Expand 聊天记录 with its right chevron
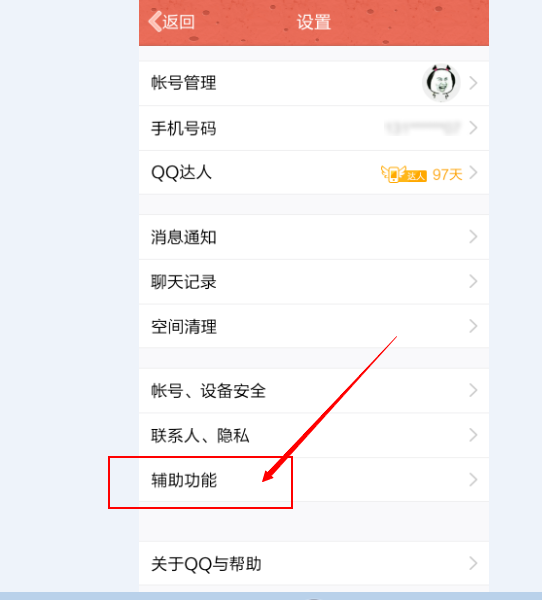This screenshot has width=542, height=600. [x=473, y=282]
